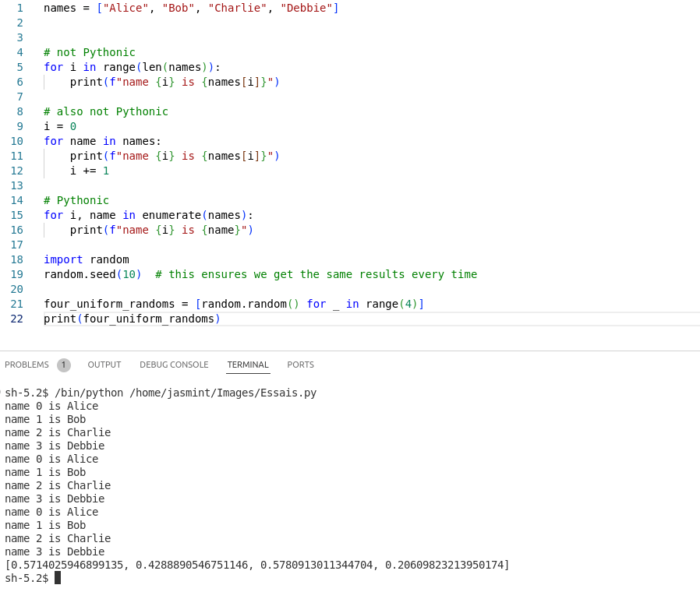Click the '# not Pythonic' comment
Image resolution: width=700 pixels, height=592 pixels.
tap(89, 52)
